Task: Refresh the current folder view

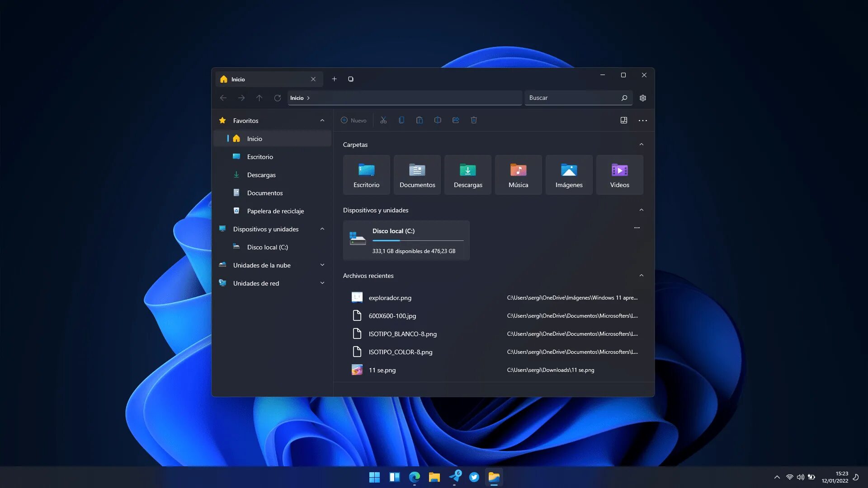Action: pyautogui.click(x=278, y=98)
